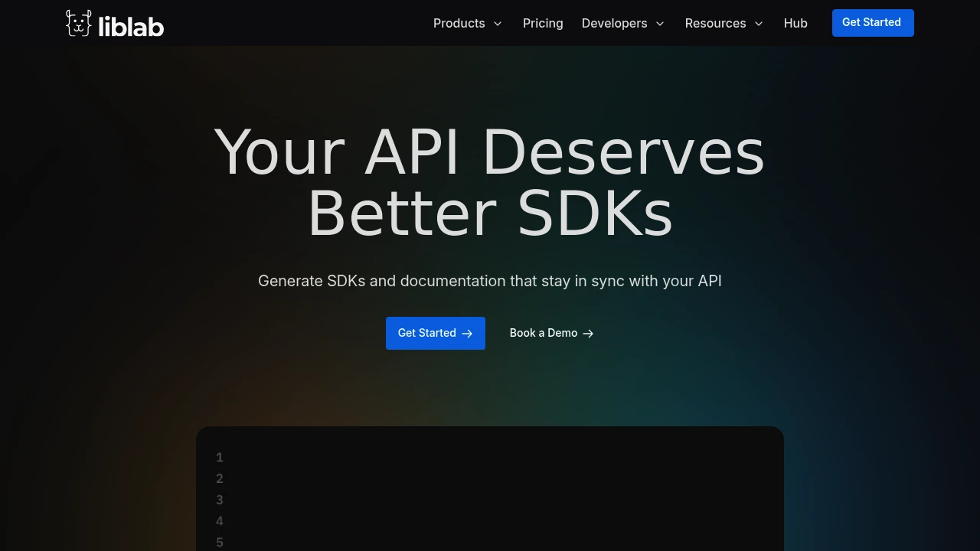Viewport: 980px width, 551px height.
Task: Open the Products menu
Action: click(468, 24)
